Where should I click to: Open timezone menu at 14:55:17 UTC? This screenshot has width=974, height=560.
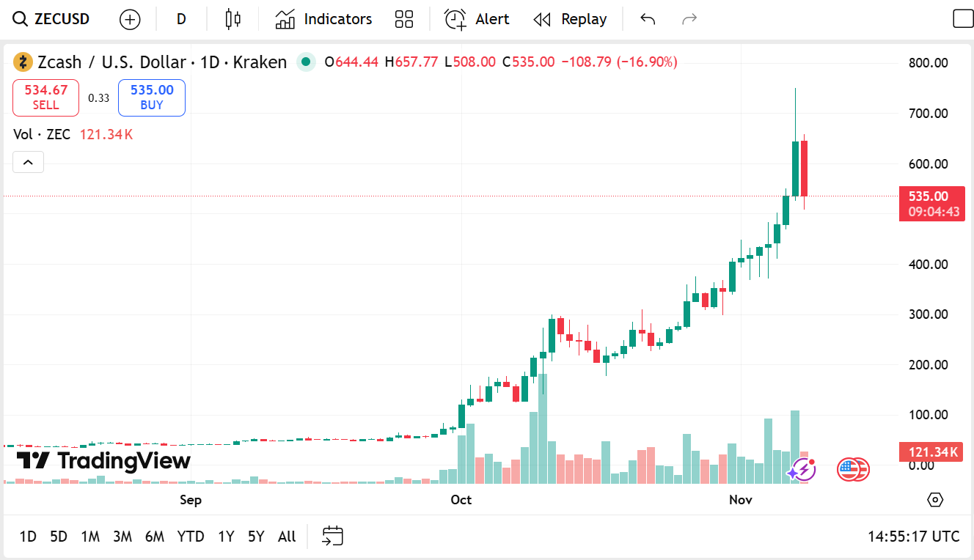(x=913, y=537)
